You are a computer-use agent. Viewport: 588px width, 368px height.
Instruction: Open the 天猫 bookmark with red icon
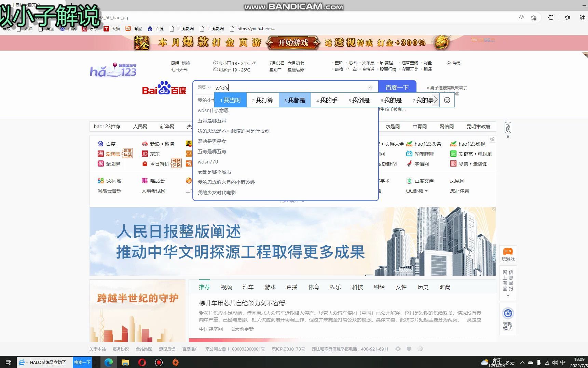tap(112, 29)
